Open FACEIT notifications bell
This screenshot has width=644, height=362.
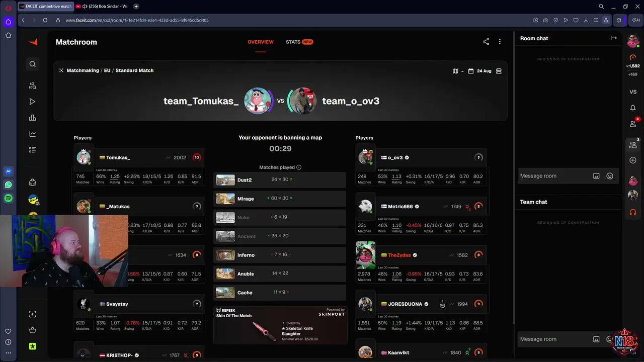tap(633, 108)
